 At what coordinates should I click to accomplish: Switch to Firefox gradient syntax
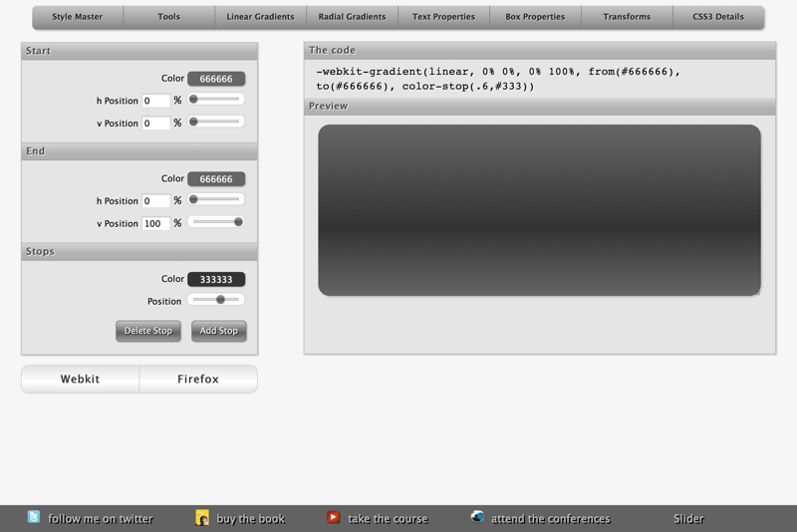click(x=198, y=380)
